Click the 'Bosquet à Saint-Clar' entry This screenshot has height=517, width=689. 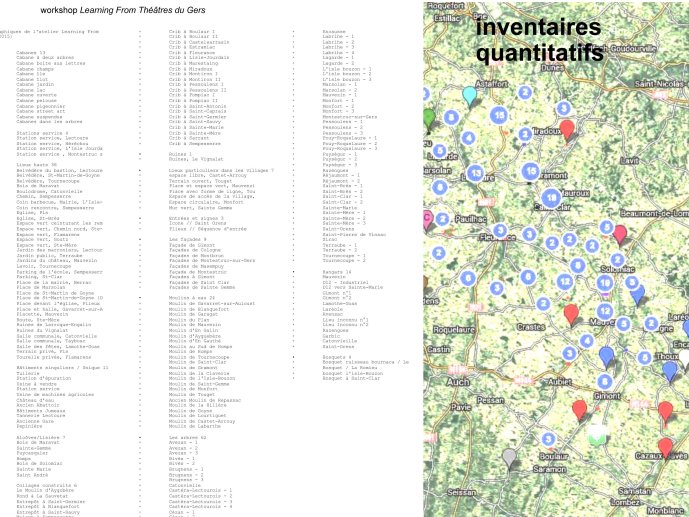point(352,378)
